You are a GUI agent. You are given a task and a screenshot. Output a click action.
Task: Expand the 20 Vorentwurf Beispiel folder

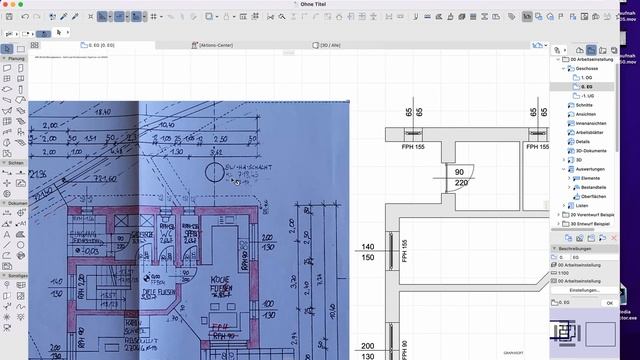click(x=558, y=215)
